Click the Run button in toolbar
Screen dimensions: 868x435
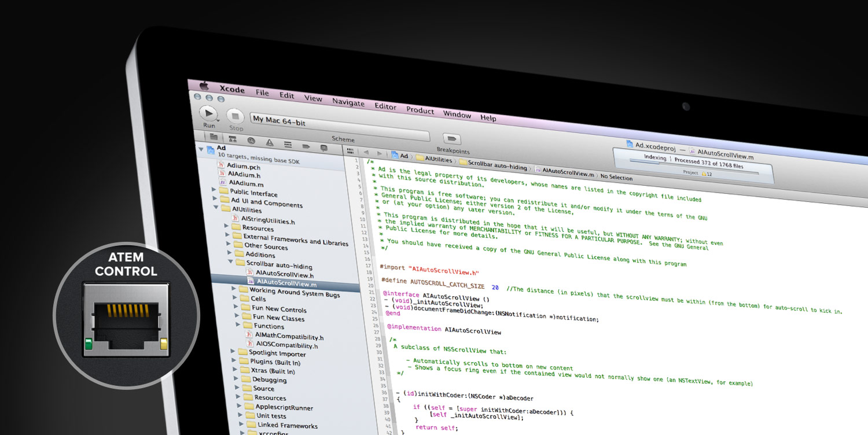pos(208,113)
